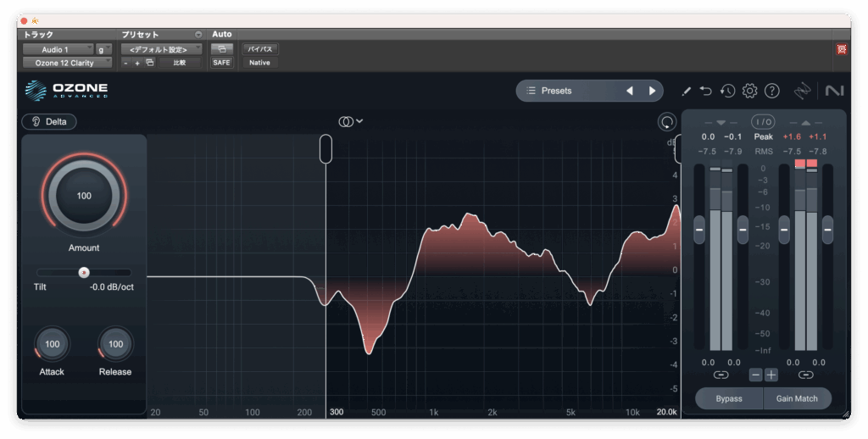868x439 pixels.
Task: Open the undo history clock icon
Action: pyautogui.click(x=727, y=91)
